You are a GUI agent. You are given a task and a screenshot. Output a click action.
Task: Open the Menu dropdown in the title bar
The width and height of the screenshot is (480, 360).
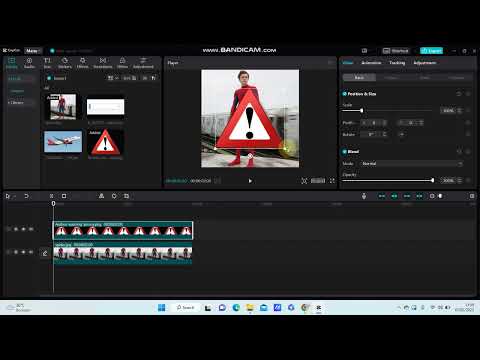pyautogui.click(x=33, y=51)
